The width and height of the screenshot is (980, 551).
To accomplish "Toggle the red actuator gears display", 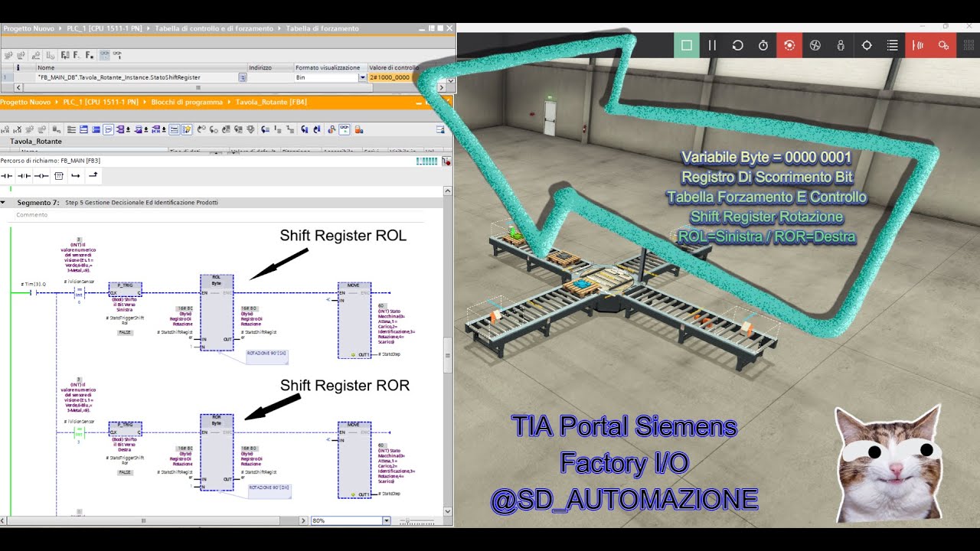I will click(x=944, y=45).
